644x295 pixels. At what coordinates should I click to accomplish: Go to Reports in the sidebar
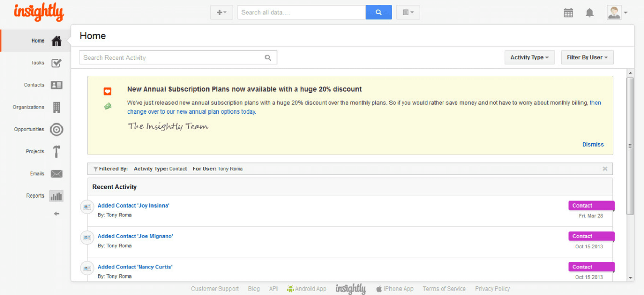click(36, 196)
